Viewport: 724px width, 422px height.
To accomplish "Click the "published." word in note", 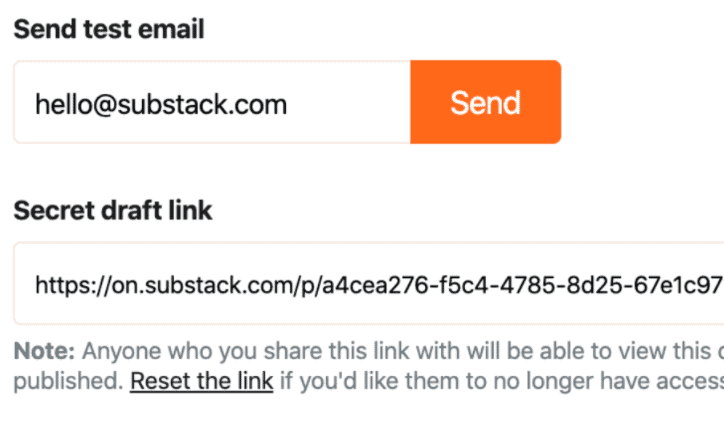I will point(68,382).
